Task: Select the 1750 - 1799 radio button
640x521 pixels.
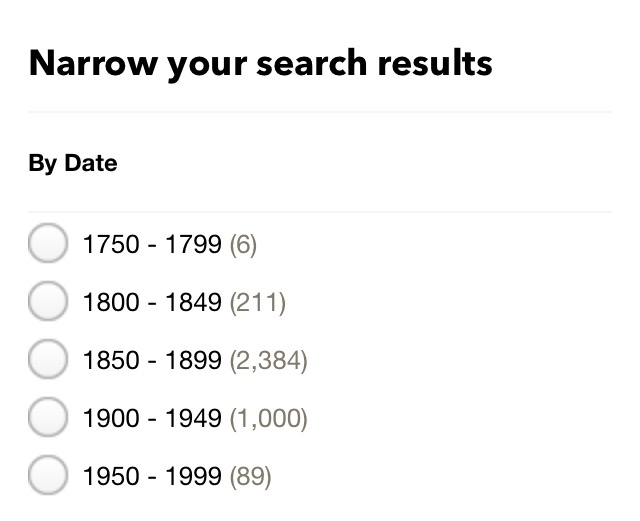Action: 47,244
